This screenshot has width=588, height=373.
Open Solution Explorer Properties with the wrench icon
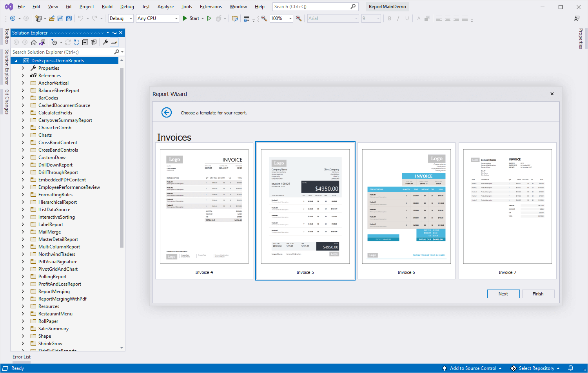click(x=105, y=42)
